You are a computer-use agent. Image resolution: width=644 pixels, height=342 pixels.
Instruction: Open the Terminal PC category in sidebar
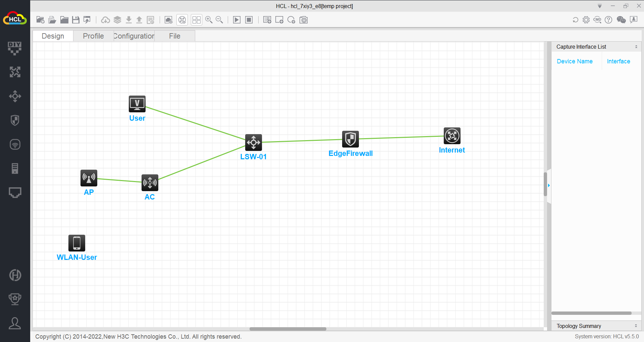pos(15,192)
